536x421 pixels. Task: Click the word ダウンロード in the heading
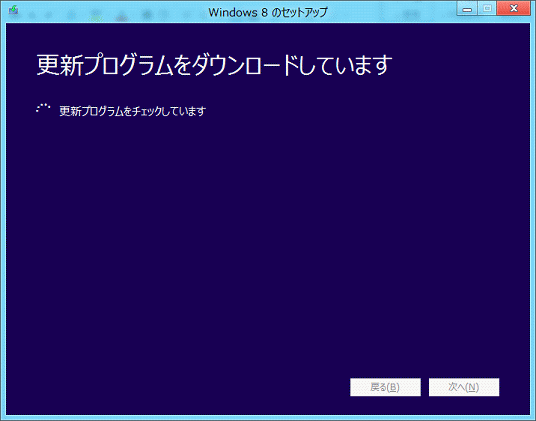pos(245,65)
